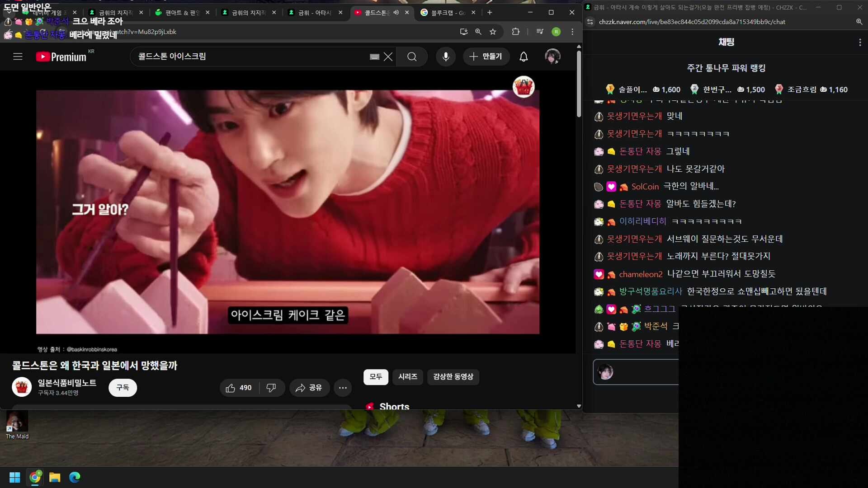The width and height of the screenshot is (868, 488).
Task: Click the YouTube page vertical scrollbar
Action: pyautogui.click(x=579, y=84)
